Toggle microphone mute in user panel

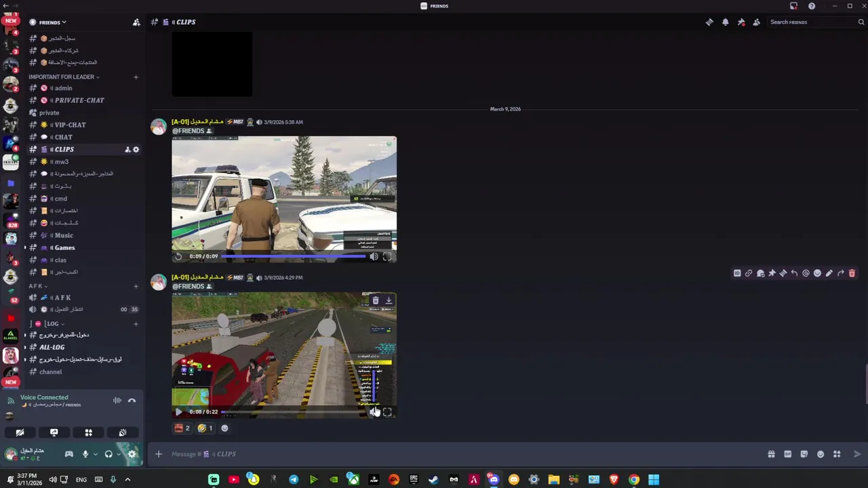pyautogui.click(x=85, y=454)
